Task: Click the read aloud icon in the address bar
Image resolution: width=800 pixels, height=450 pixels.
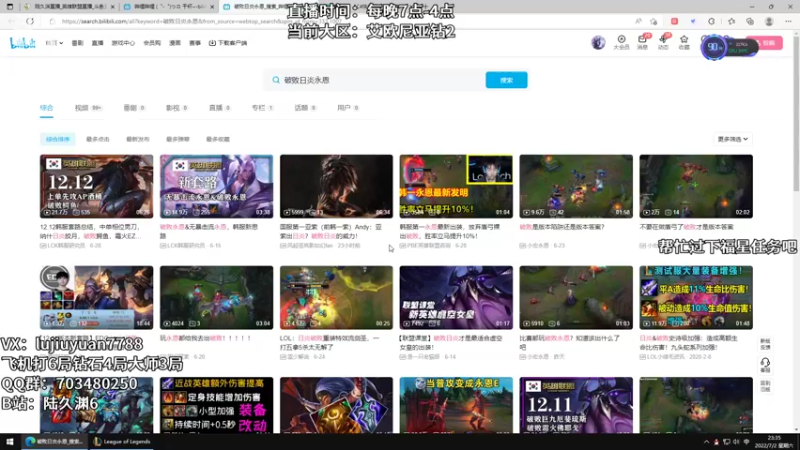Action: 638,21
